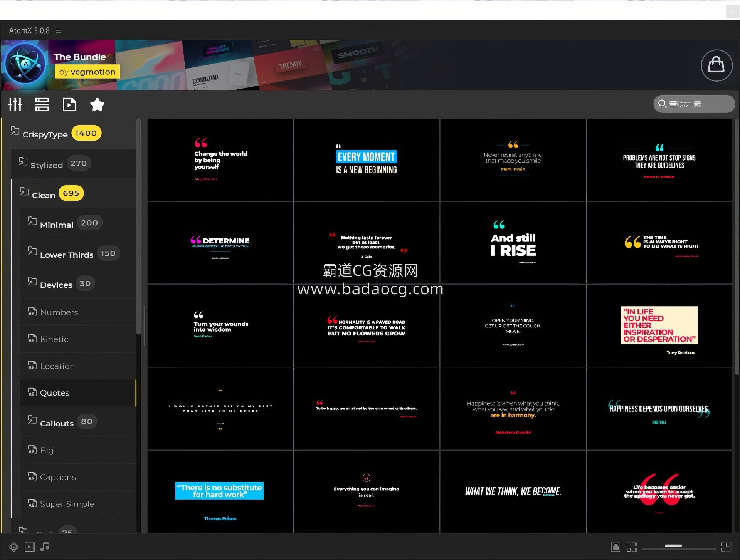Select the Quotes category
This screenshot has width=740, height=560.
click(x=78, y=393)
